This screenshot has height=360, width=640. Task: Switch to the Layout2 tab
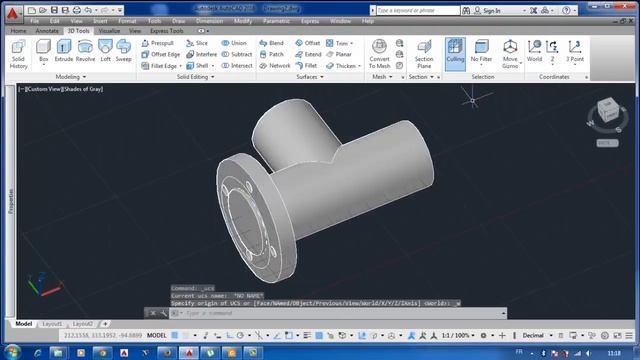pos(83,324)
